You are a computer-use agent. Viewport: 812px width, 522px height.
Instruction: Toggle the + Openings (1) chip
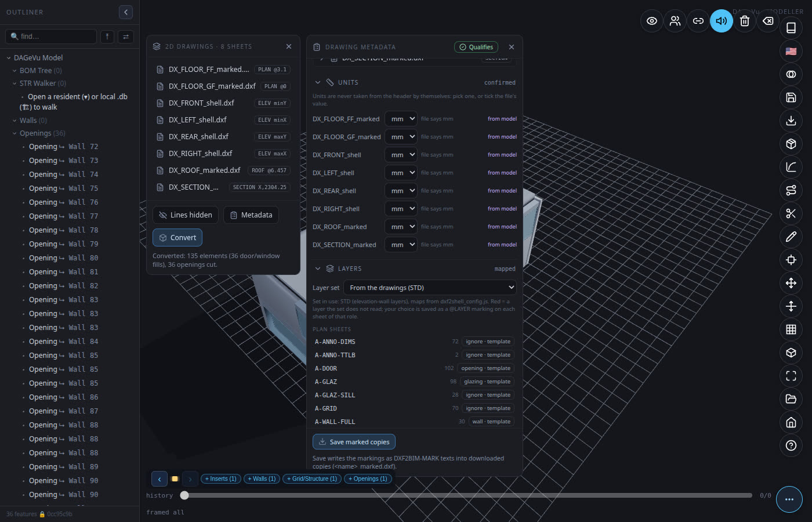368,479
